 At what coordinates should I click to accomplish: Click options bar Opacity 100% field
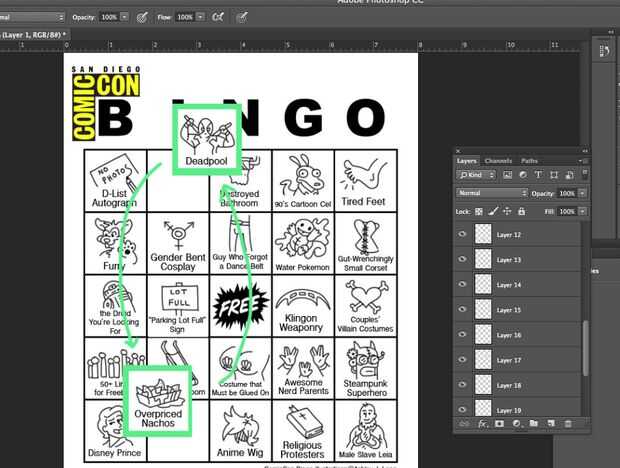point(109,17)
